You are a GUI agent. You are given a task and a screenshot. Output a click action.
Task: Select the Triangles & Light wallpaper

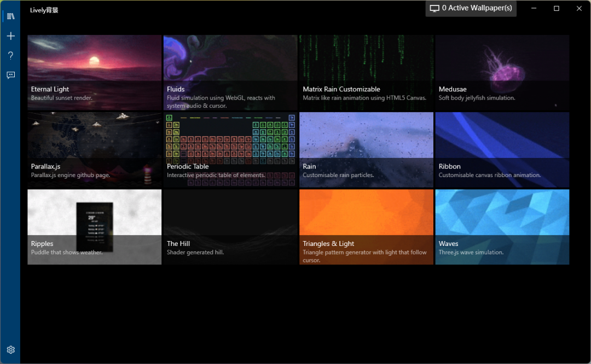(366, 227)
